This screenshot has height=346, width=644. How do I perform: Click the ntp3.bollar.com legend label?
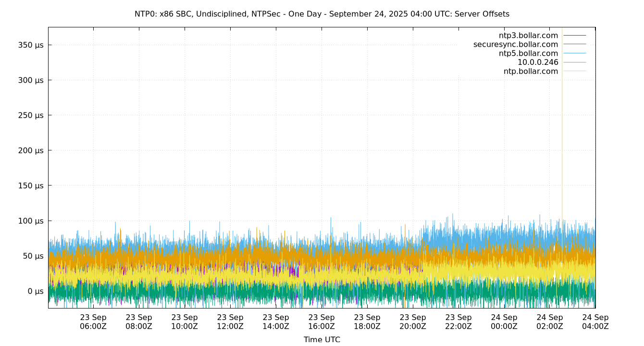tap(528, 36)
